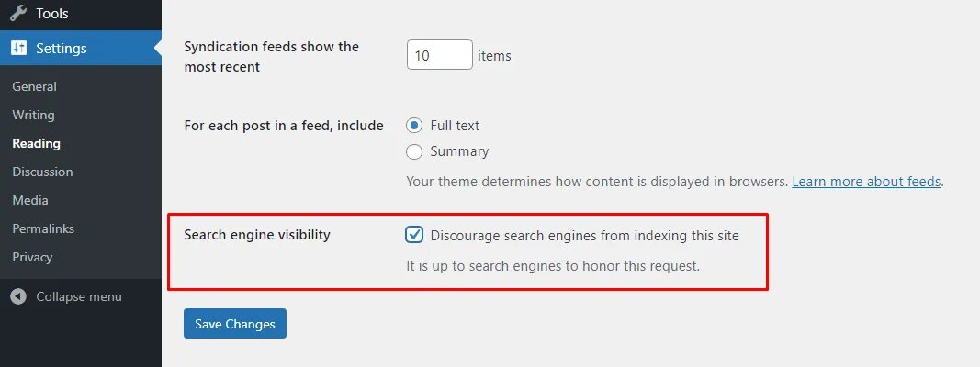980x367 pixels.
Task: Open Media settings
Action: click(x=30, y=200)
